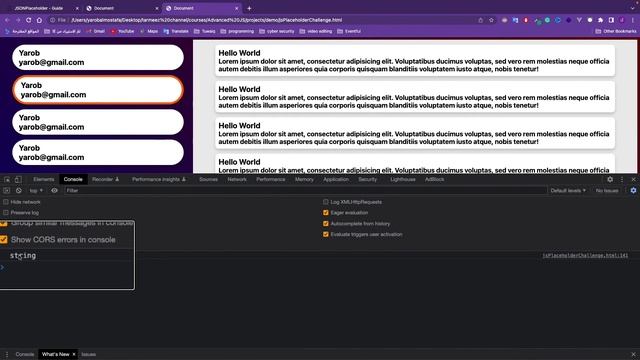The height and width of the screenshot is (360, 640).
Task: Switch to the Application tab
Action: (336, 179)
